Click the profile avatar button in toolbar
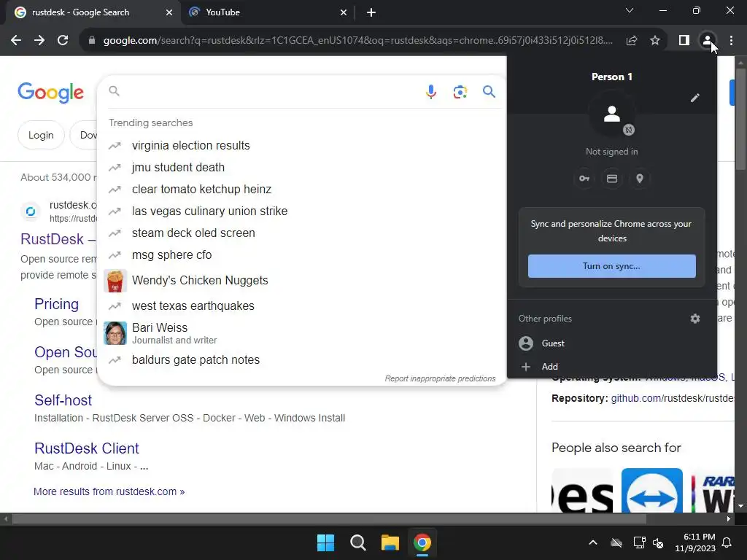 click(708, 41)
